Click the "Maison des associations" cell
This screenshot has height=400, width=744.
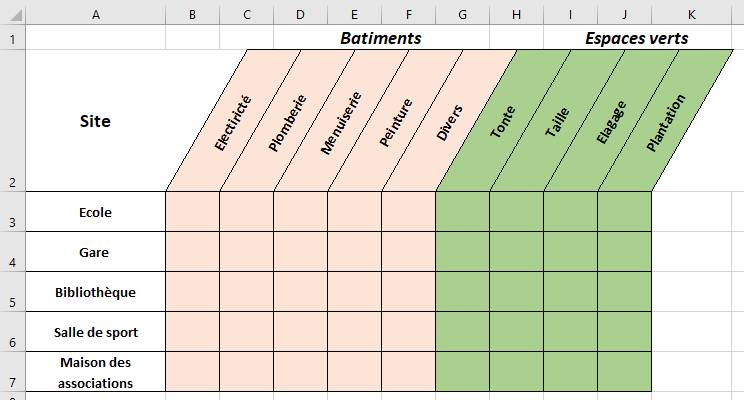pyautogui.click(x=95, y=372)
